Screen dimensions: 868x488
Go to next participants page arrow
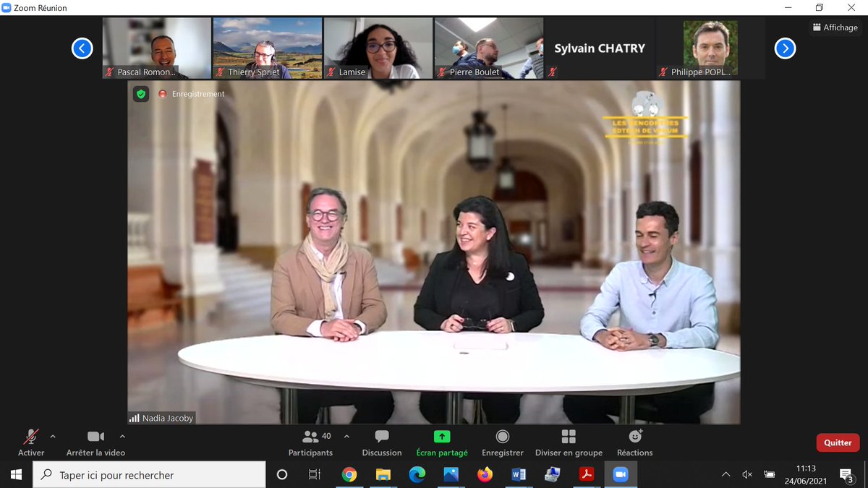point(786,48)
